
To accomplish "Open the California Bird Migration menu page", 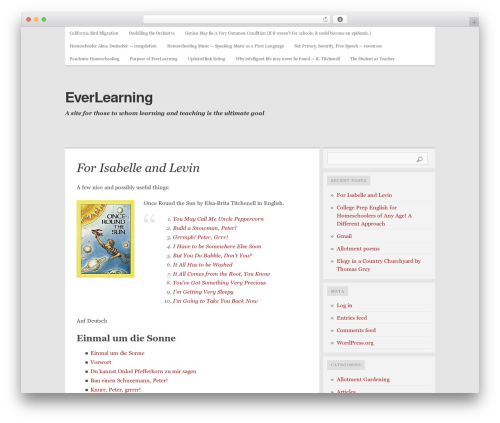I will tap(94, 33).
